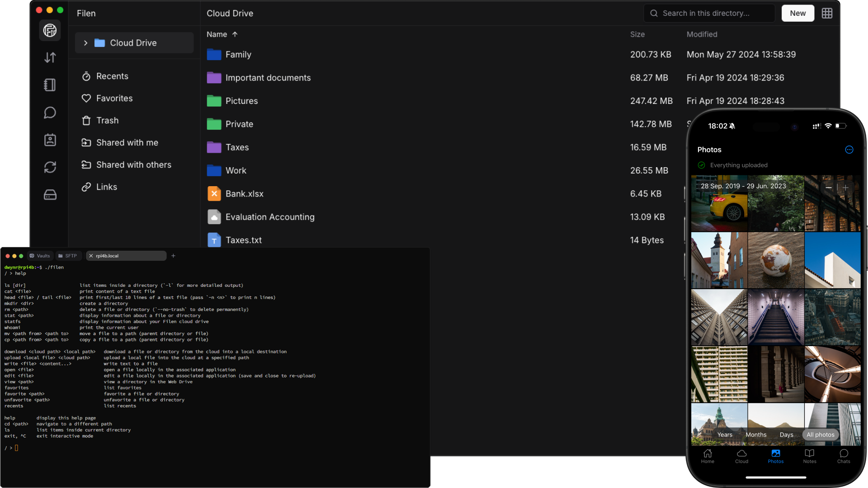Open the transfers arrows icon in sidebar

(x=50, y=57)
